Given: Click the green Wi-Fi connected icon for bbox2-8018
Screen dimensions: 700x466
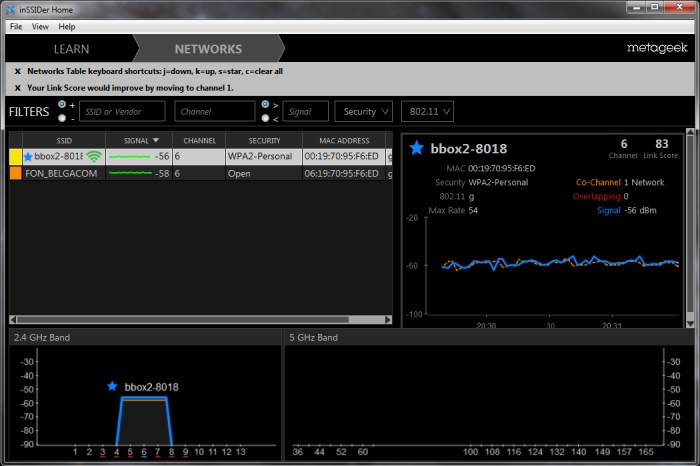Looking at the screenshot, I should [x=94, y=157].
